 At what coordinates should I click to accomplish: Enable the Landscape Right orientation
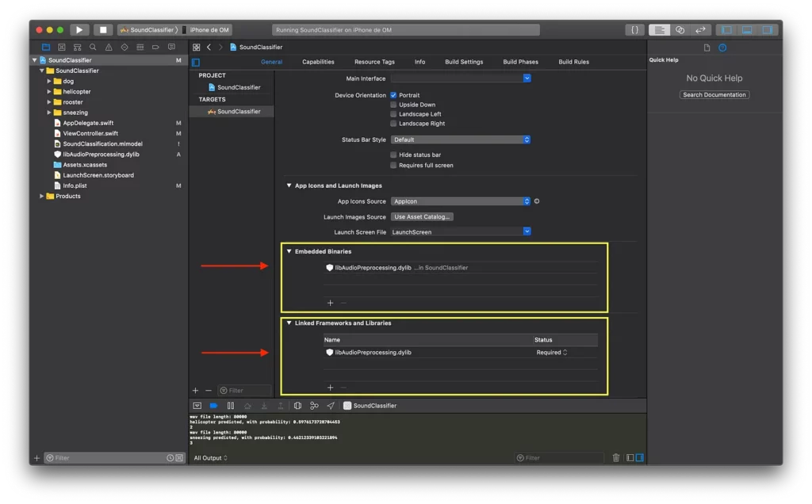[393, 123]
